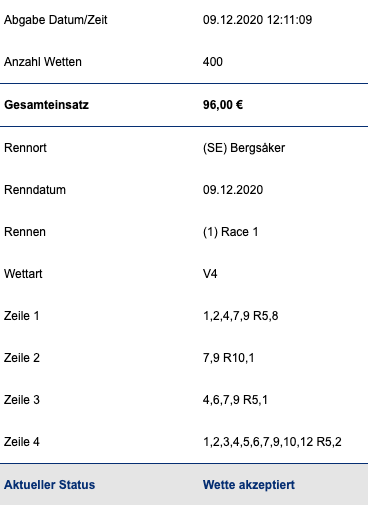The height and width of the screenshot is (505, 368).
Task: Click the Anzahl Wetten label
Action: 43,62
